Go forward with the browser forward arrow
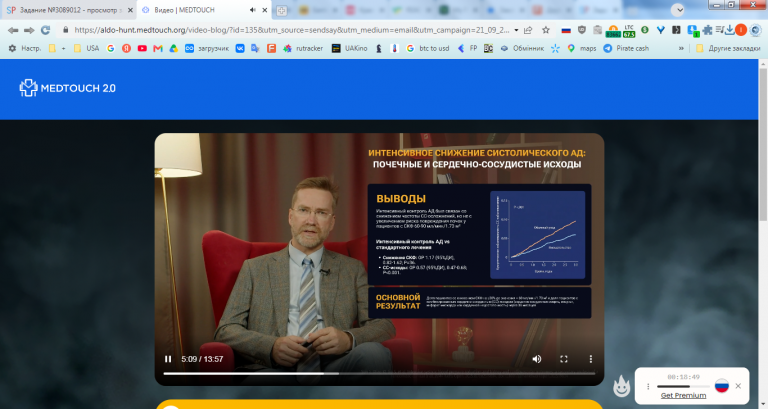 (x=29, y=30)
